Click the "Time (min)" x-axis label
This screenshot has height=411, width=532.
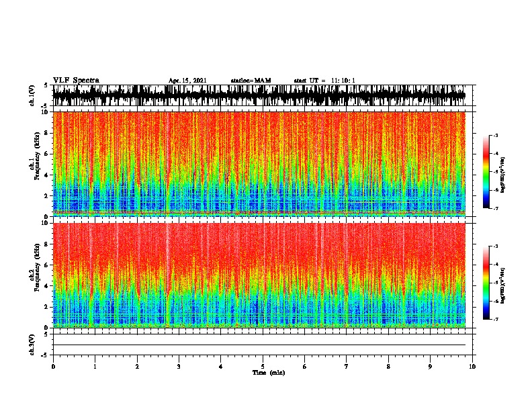(x=269, y=373)
